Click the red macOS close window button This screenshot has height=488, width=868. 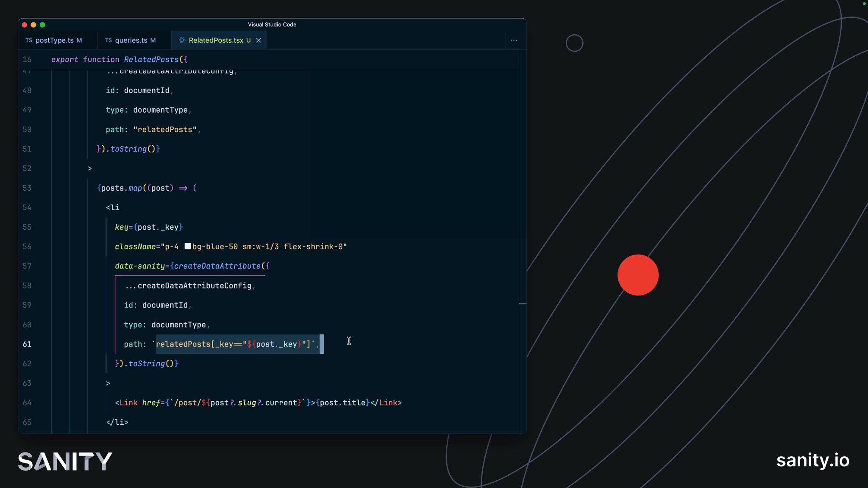[x=24, y=25]
